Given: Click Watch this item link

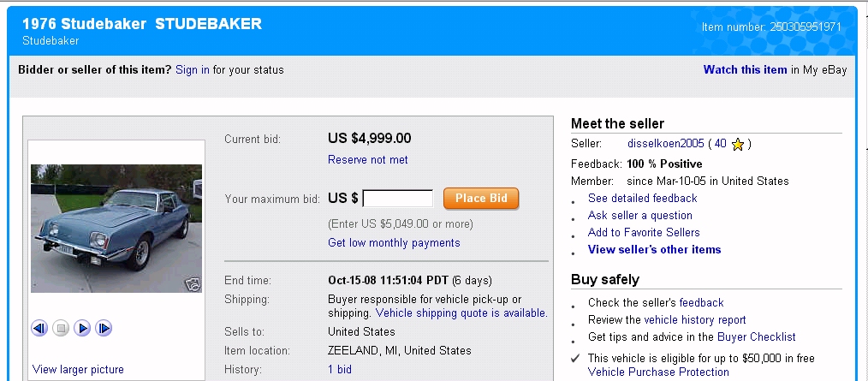Looking at the screenshot, I should coord(745,69).
